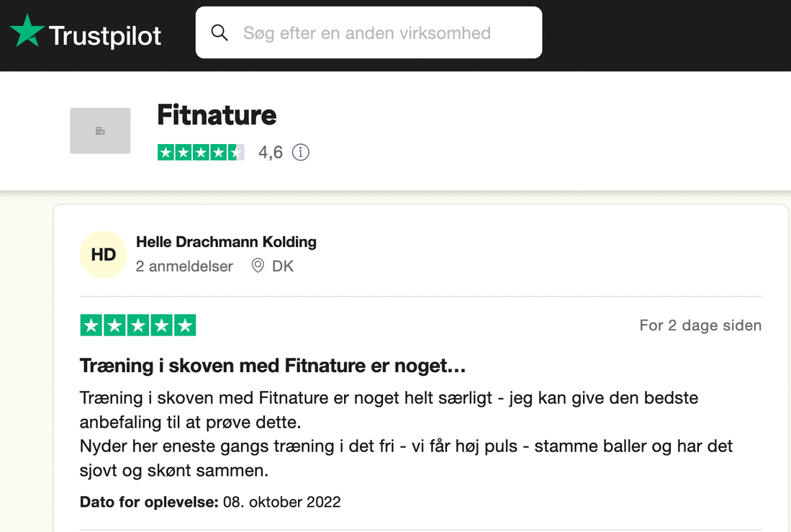The width and height of the screenshot is (791, 532).
Task: Click the magnifying glass search icon
Action: [220, 33]
